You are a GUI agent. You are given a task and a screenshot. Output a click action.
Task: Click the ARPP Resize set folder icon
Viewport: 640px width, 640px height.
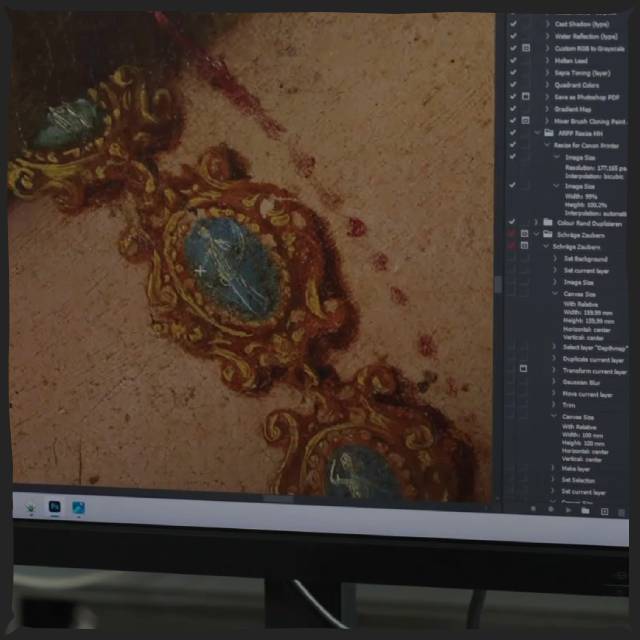[x=549, y=133]
